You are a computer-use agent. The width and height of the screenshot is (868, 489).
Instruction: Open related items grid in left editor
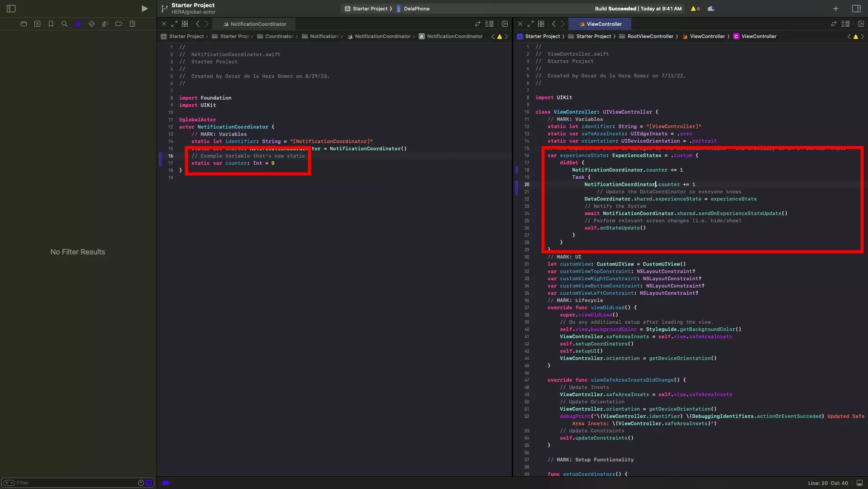point(185,24)
